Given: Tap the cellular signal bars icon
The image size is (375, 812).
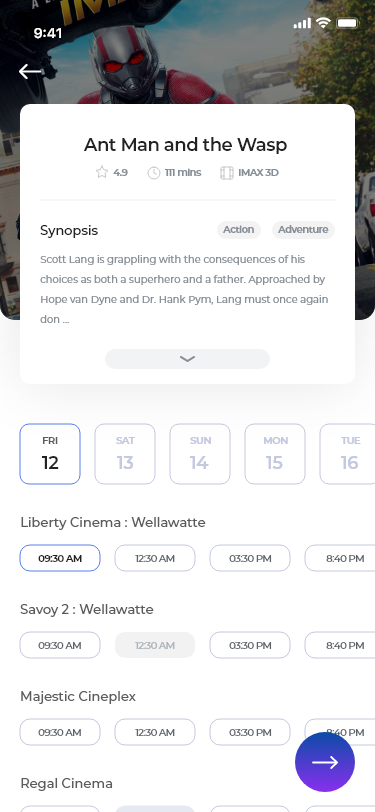Looking at the screenshot, I should click(x=302, y=23).
